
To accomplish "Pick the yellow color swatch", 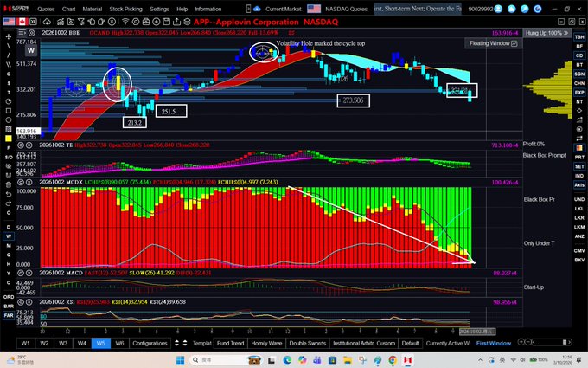I will pos(9,139).
